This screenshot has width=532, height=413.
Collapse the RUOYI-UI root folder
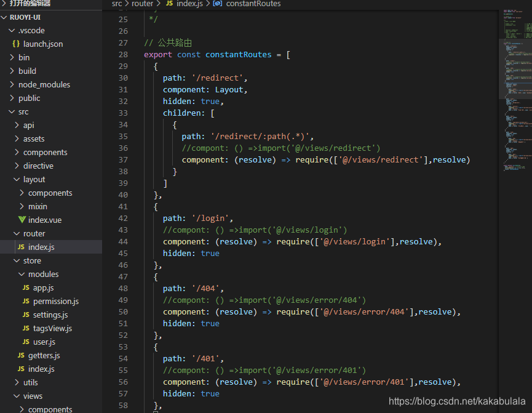point(4,17)
